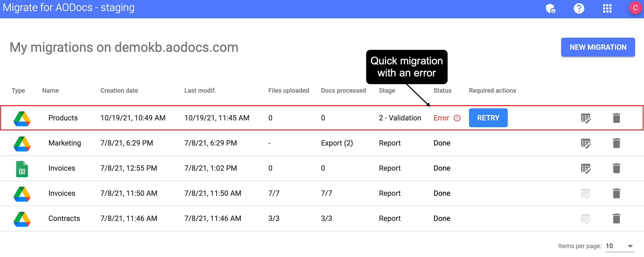Delete the Marketing migration
This screenshot has height=257, width=644.
pos(616,143)
